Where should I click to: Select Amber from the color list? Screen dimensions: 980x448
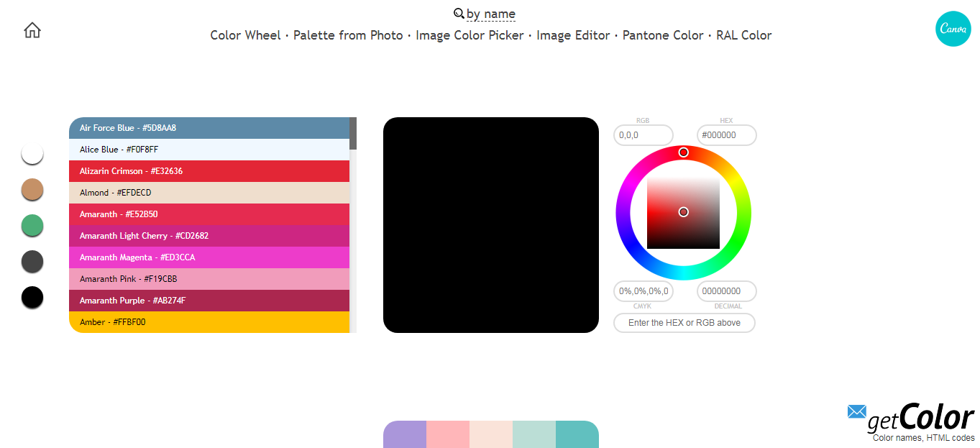(209, 322)
